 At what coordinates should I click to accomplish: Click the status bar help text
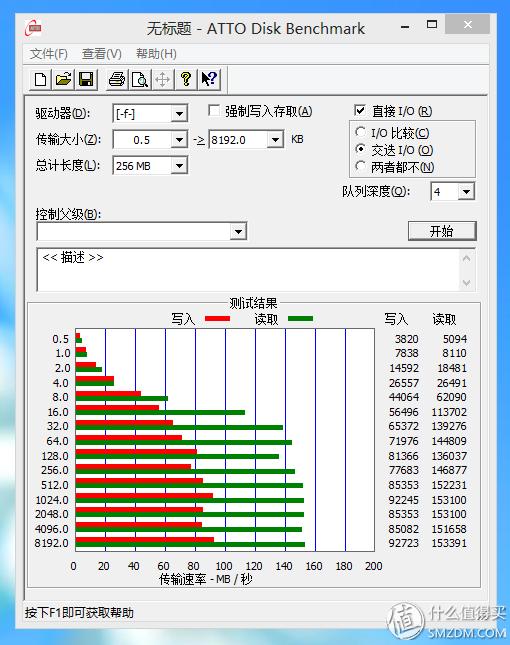79,613
